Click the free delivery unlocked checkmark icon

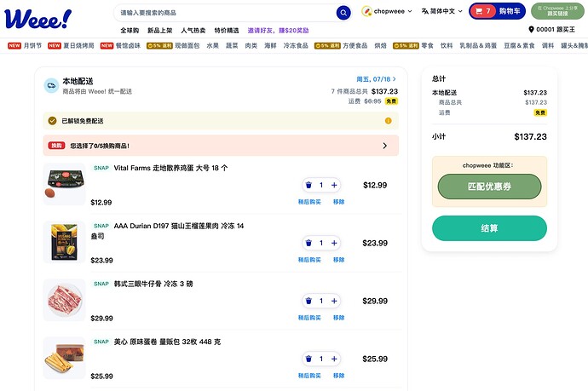[x=52, y=121]
